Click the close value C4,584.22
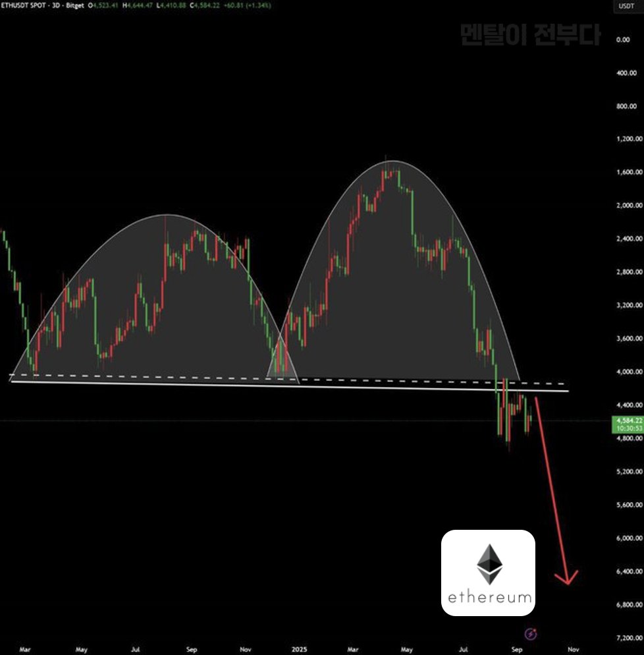 point(205,5)
